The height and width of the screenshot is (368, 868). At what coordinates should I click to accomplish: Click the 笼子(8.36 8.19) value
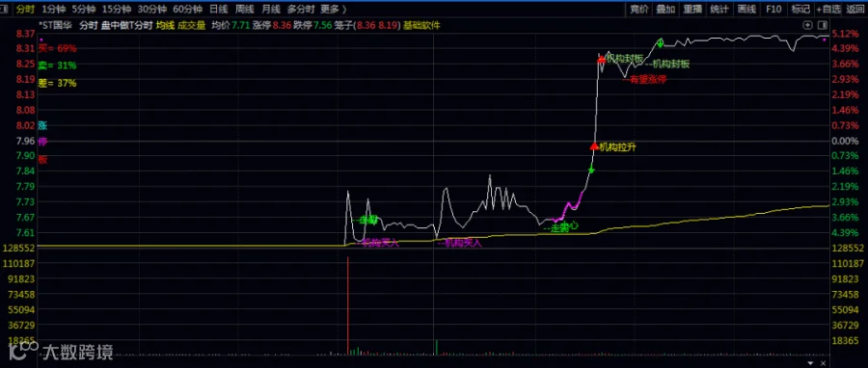367,25
